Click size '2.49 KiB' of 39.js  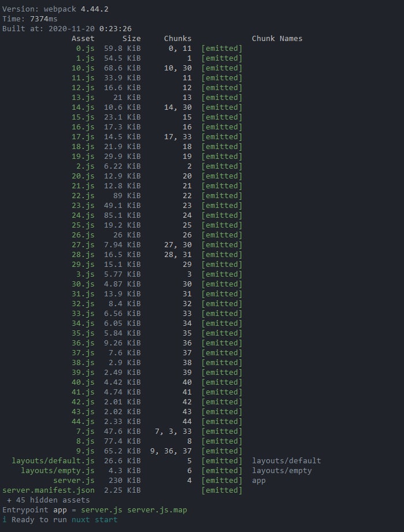[x=122, y=373]
